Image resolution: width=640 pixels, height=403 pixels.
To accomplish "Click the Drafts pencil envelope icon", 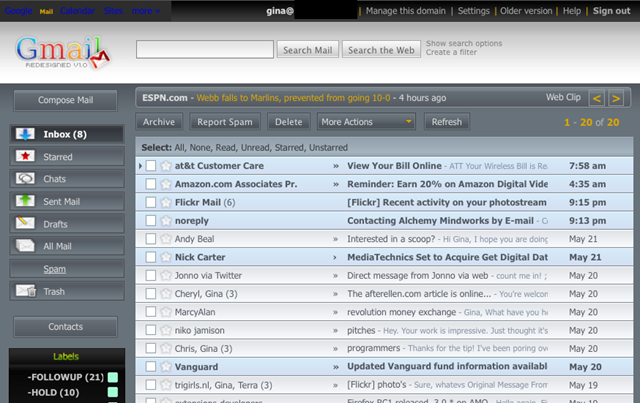I will coord(25,223).
